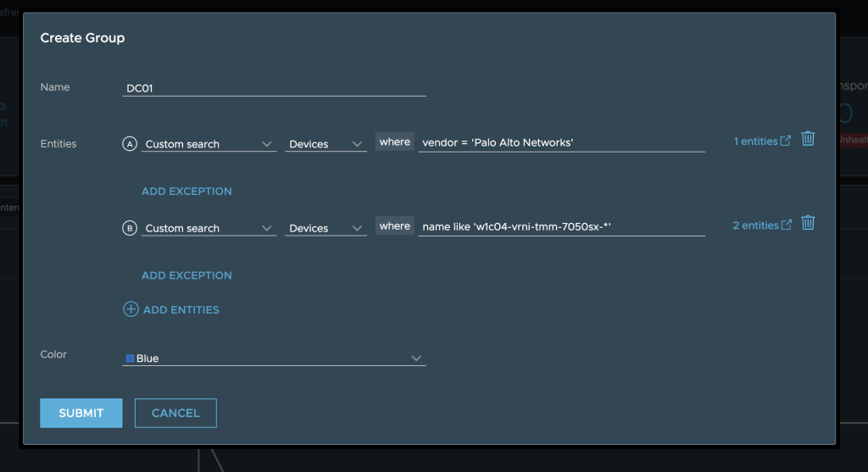This screenshot has width=868, height=472.
Task: Open external link icon beside 1 entities
Action: pyautogui.click(x=786, y=141)
